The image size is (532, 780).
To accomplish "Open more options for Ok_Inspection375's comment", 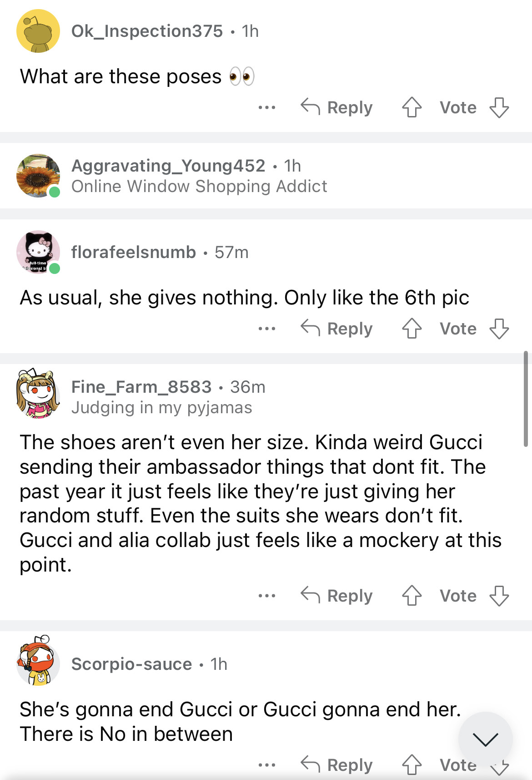I will 266,108.
